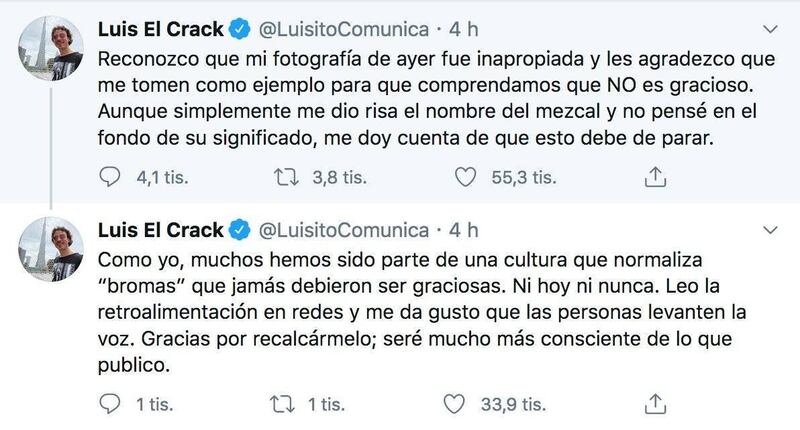Retweet the first tweet about the photograph
The width and height of the screenshot is (800, 430).
tap(286, 177)
